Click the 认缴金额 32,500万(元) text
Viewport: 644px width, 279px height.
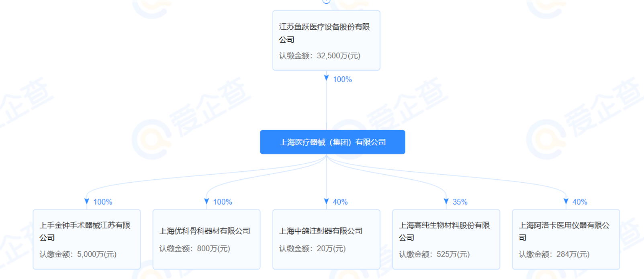[320, 56]
